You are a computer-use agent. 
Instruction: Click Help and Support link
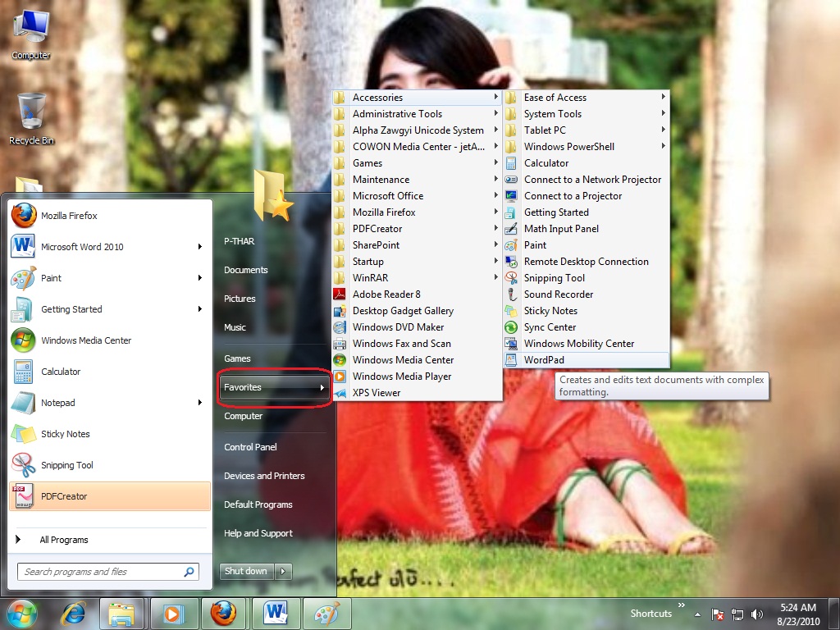[258, 533]
